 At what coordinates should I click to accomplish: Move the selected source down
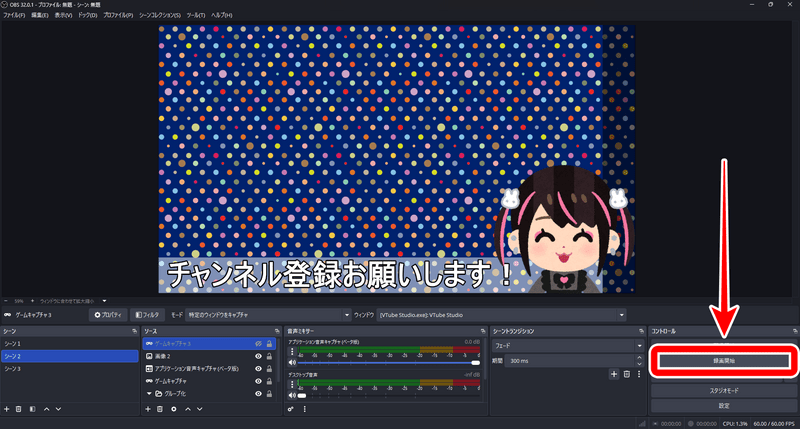[x=199, y=409]
